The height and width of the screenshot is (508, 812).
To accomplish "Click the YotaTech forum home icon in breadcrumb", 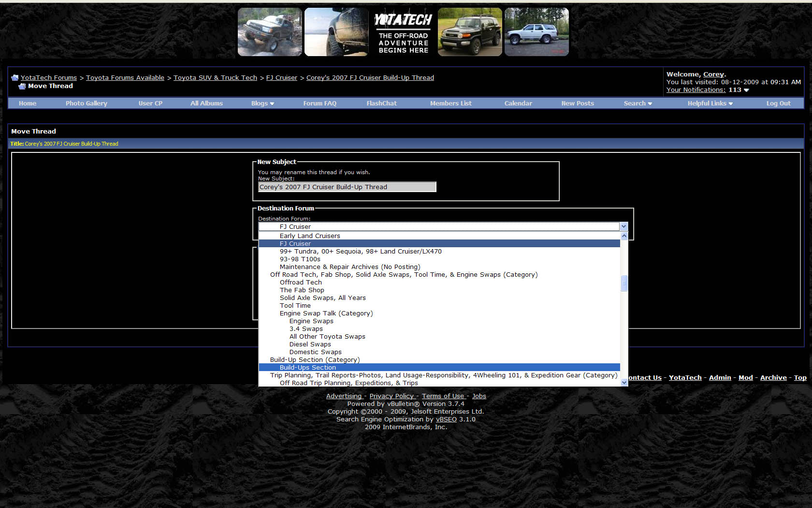I will pyautogui.click(x=14, y=78).
